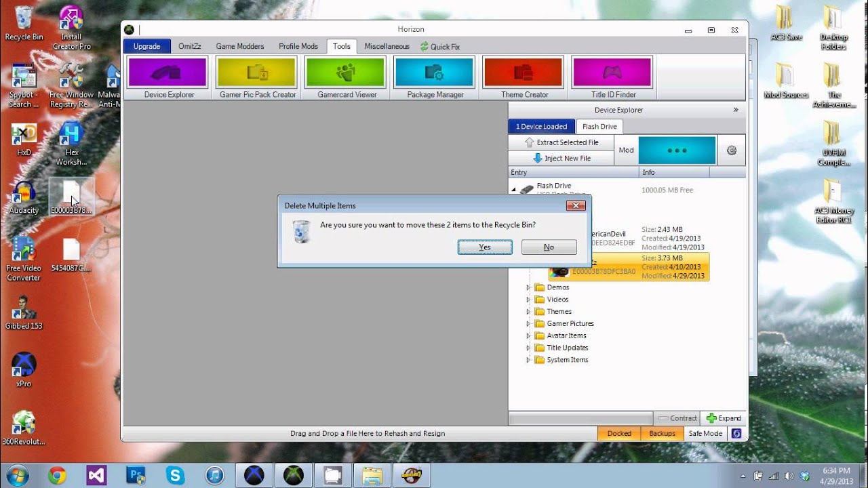
Task: Open the OmitZz tab
Action: [190, 46]
